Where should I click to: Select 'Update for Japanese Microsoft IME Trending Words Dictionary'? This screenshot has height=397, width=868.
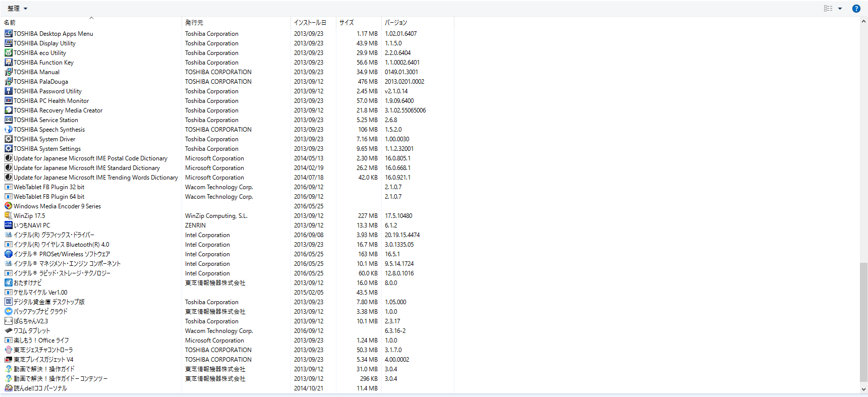click(96, 178)
